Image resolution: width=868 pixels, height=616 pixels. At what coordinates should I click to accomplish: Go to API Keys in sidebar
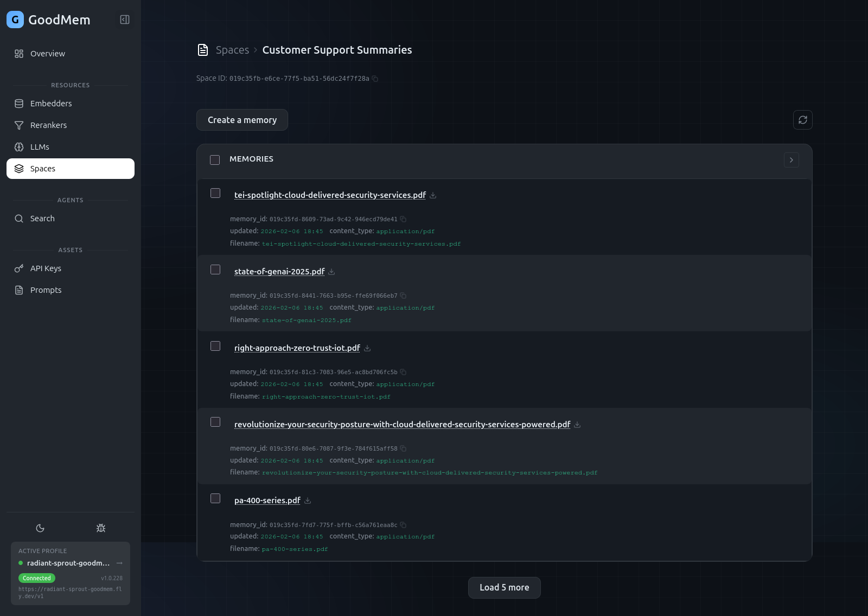pyautogui.click(x=46, y=268)
